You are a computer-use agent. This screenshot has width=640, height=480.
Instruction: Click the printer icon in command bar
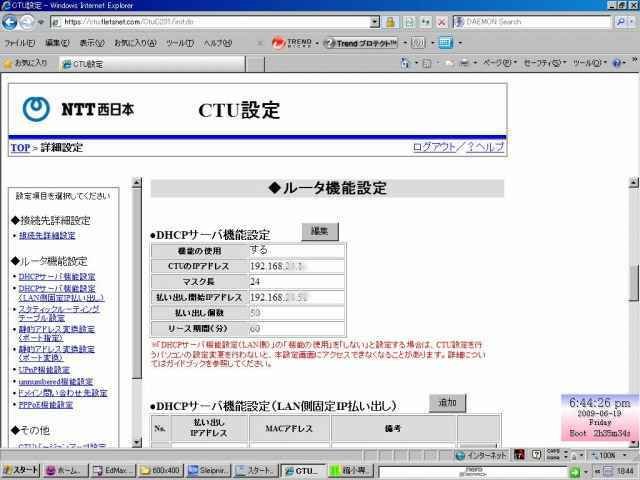click(464, 63)
